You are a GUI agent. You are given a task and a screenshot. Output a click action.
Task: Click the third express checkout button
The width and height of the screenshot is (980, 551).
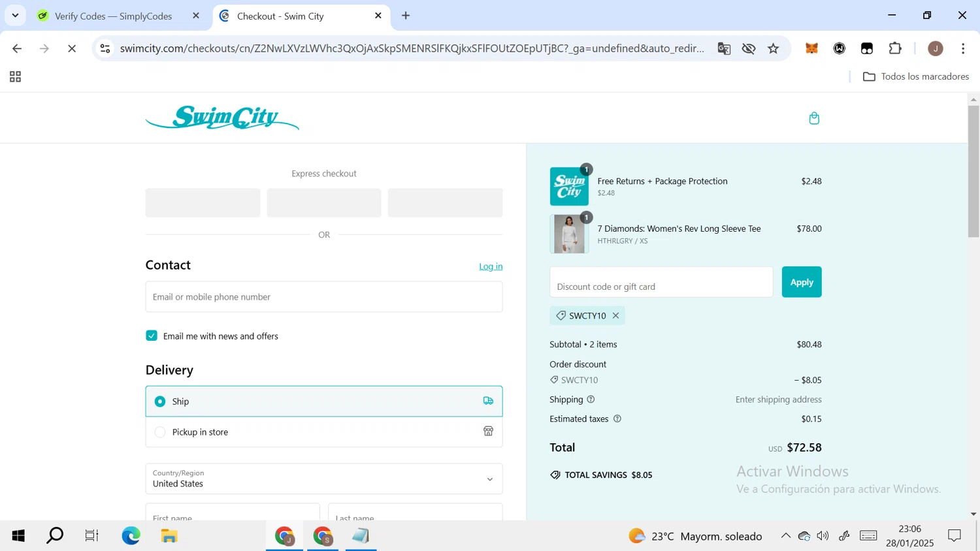click(445, 202)
